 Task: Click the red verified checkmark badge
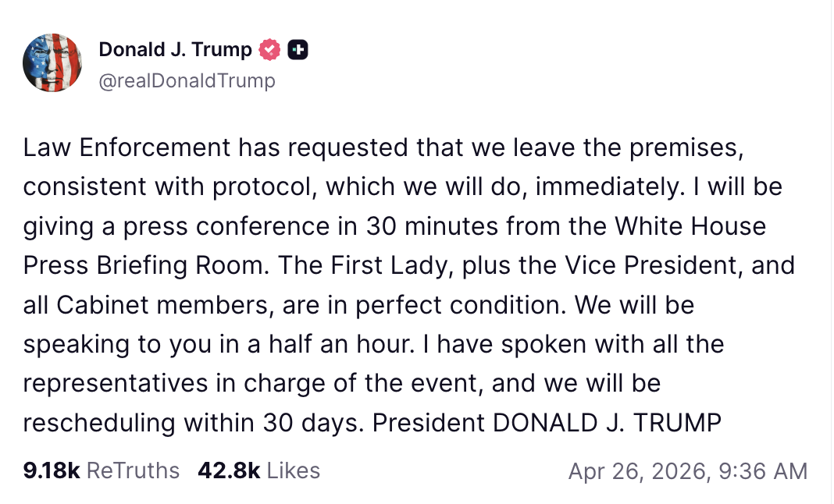click(269, 50)
